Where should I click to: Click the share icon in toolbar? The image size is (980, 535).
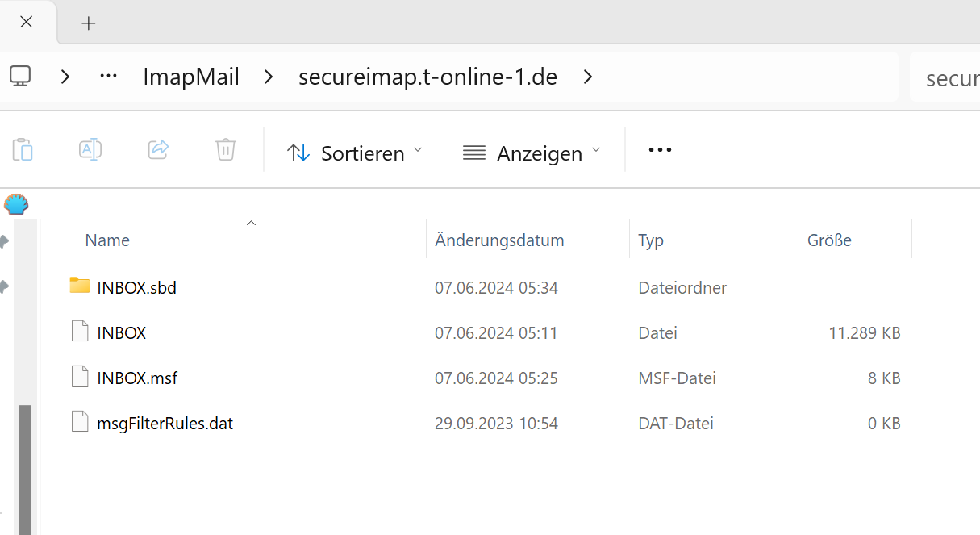point(158,149)
